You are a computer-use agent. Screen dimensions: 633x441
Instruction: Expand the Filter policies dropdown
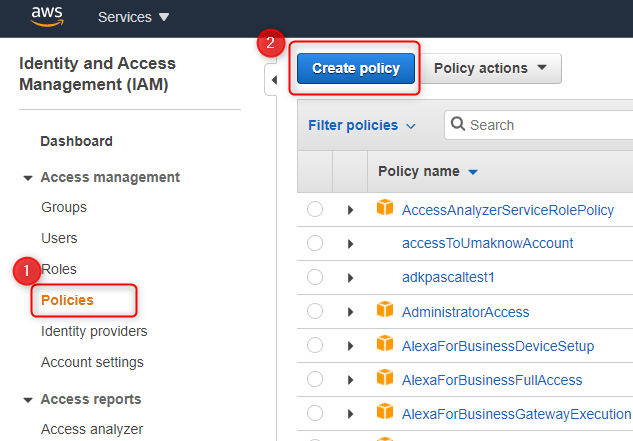point(362,125)
